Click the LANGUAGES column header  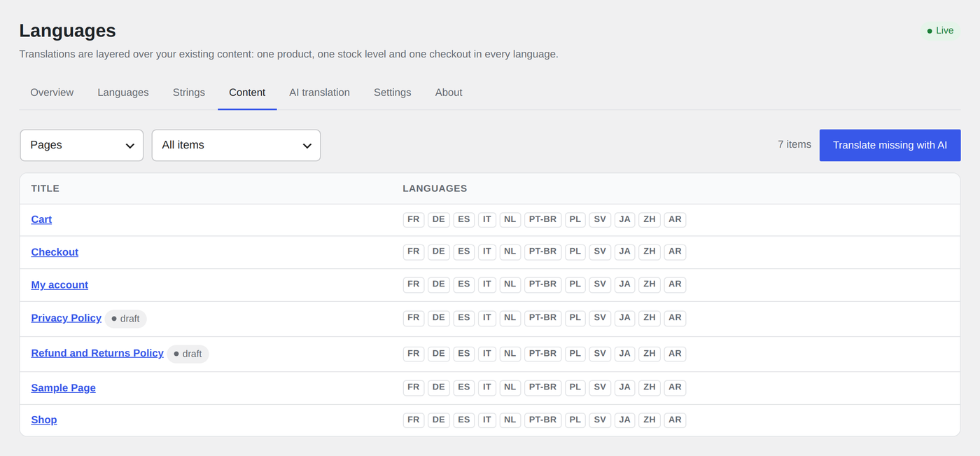pyautogui.click(x=435, y=189)
